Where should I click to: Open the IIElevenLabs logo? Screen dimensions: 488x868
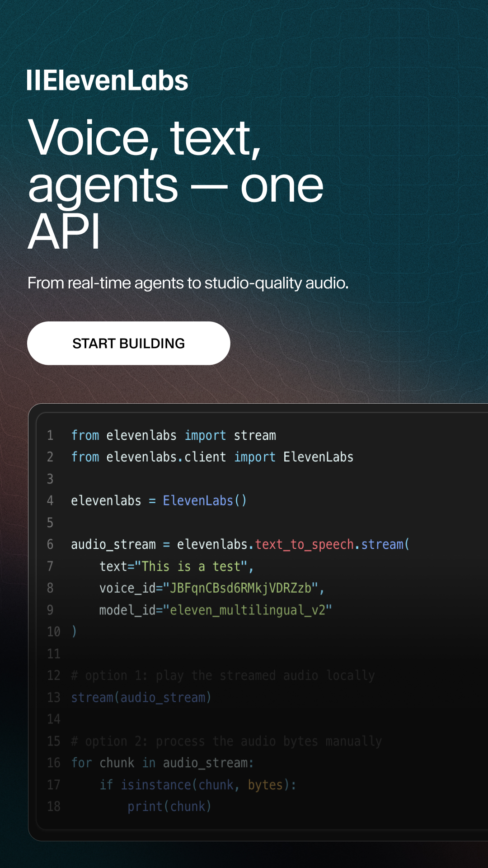click(x=107, y=80)
